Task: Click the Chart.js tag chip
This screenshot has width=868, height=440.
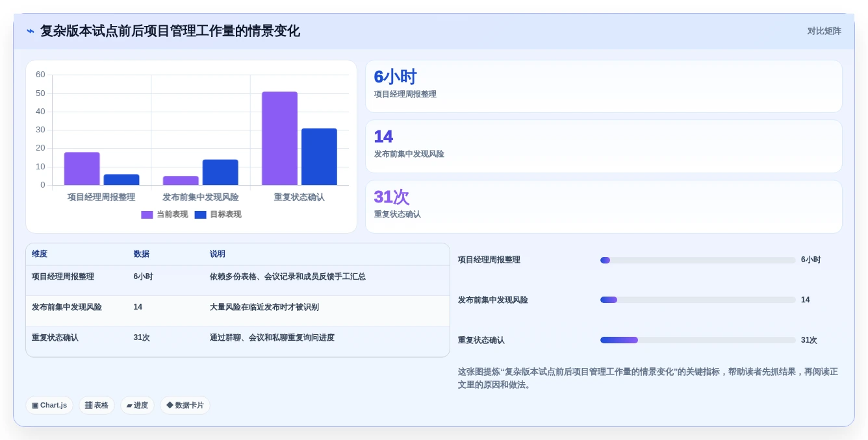Action: click(49, 405)
